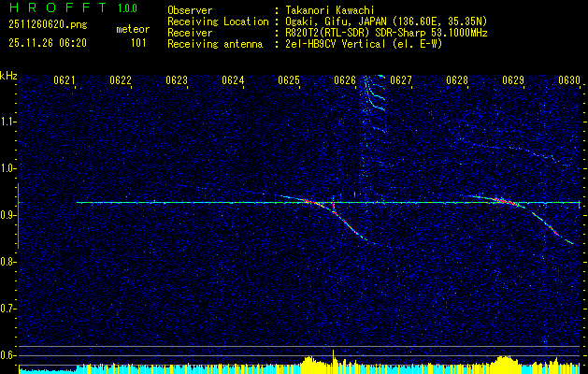Click the Receiving Location label

[218, 22]
